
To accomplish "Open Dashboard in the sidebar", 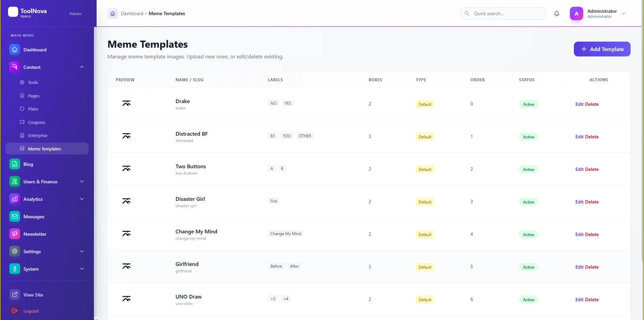I will click(35, 50).
